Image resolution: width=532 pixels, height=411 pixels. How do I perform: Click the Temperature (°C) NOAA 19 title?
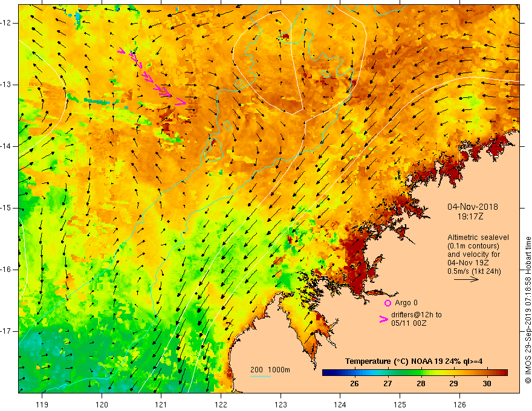pos(414,361)
